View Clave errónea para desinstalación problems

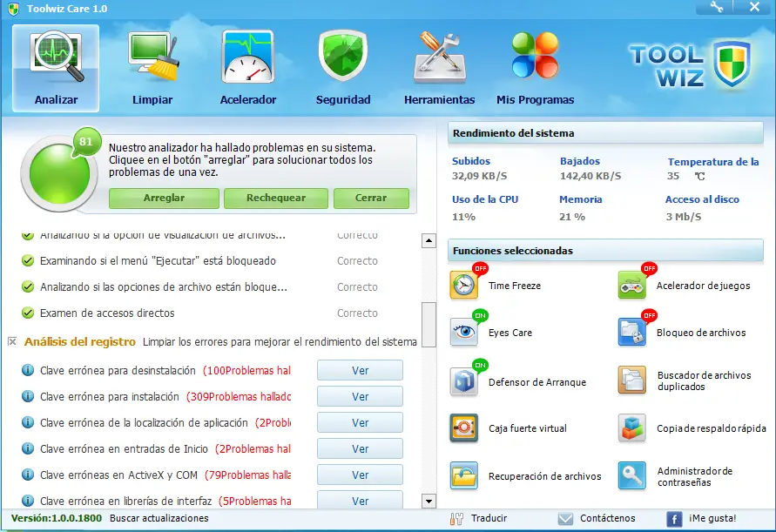pyautogui.click(x=360, y=370)
